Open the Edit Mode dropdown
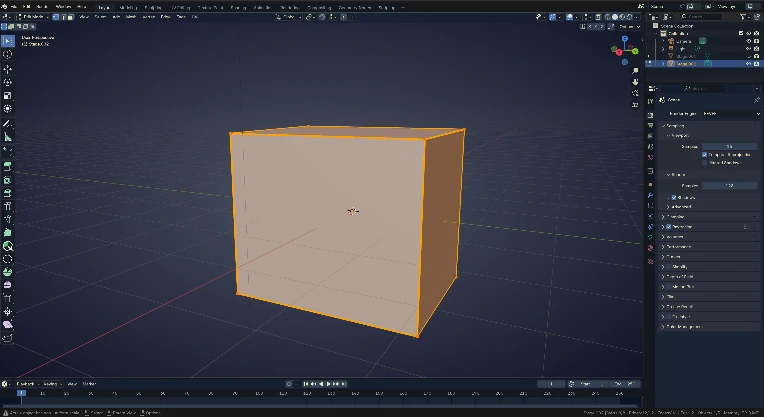 pos(32,17)
